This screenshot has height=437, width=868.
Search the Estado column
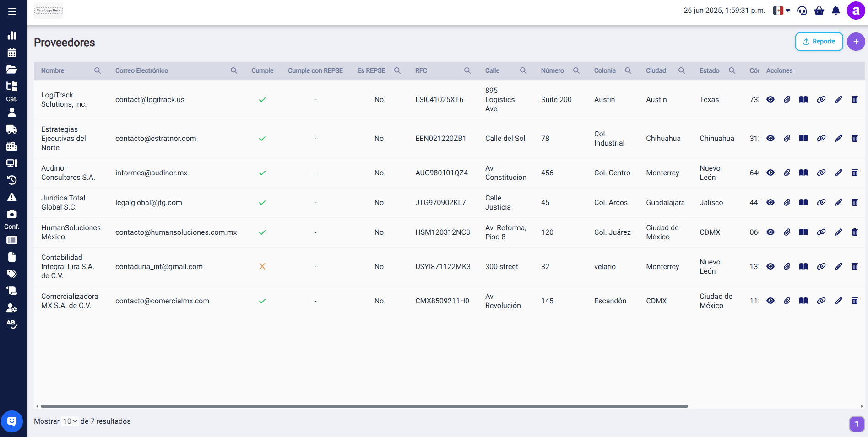(x=732, y=70)
